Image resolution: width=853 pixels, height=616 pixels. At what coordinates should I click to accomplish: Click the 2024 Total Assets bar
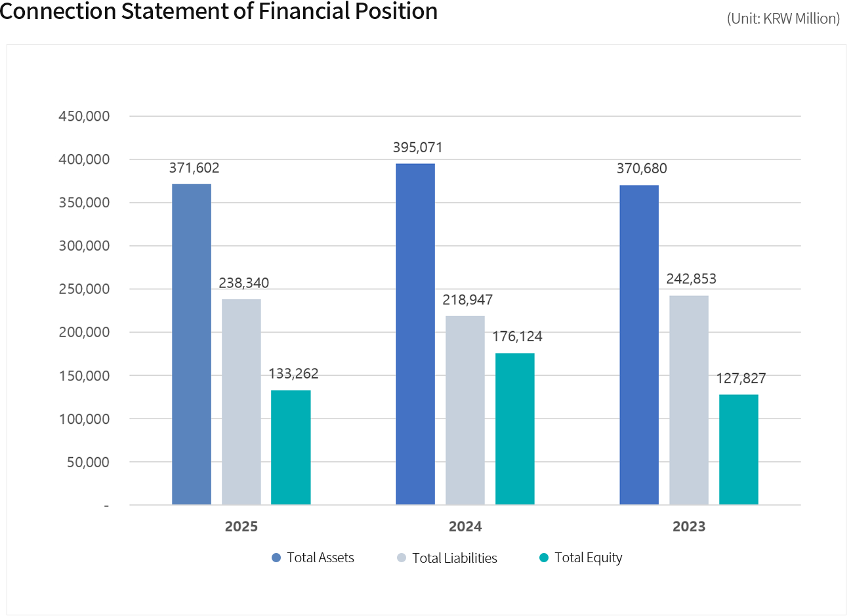415,334
